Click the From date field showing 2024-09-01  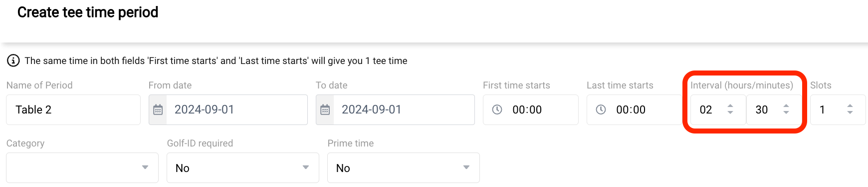(x=228, y=109)
